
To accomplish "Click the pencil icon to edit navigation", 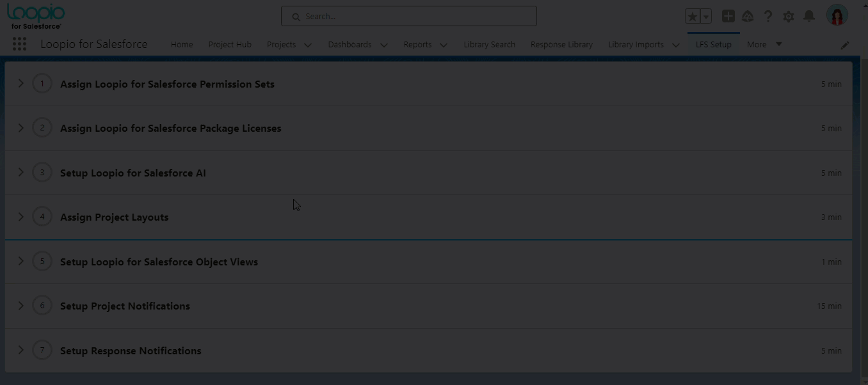I will 845,45.
